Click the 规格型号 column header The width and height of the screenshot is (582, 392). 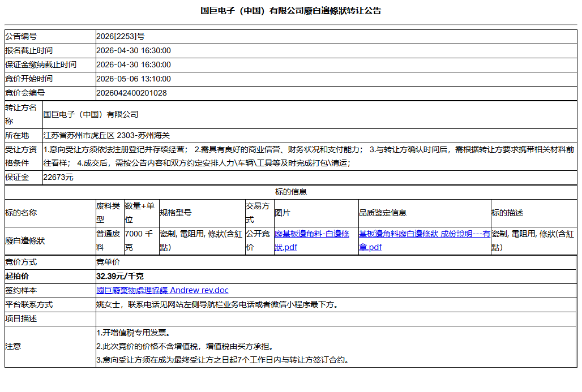[176, 213]
